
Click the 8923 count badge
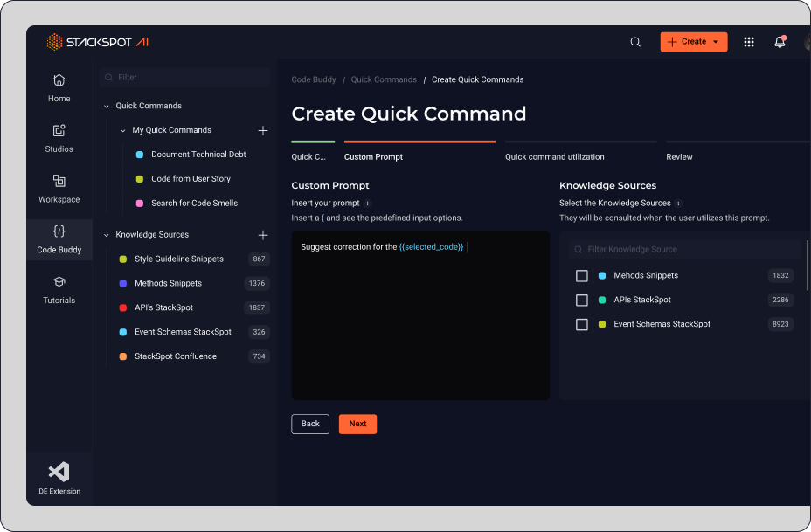coord(780,324)
